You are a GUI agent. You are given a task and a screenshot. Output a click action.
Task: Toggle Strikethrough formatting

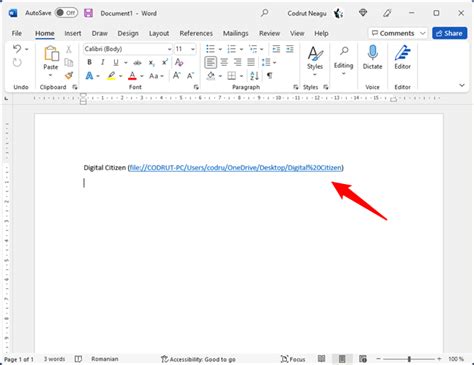coord(137,63)
